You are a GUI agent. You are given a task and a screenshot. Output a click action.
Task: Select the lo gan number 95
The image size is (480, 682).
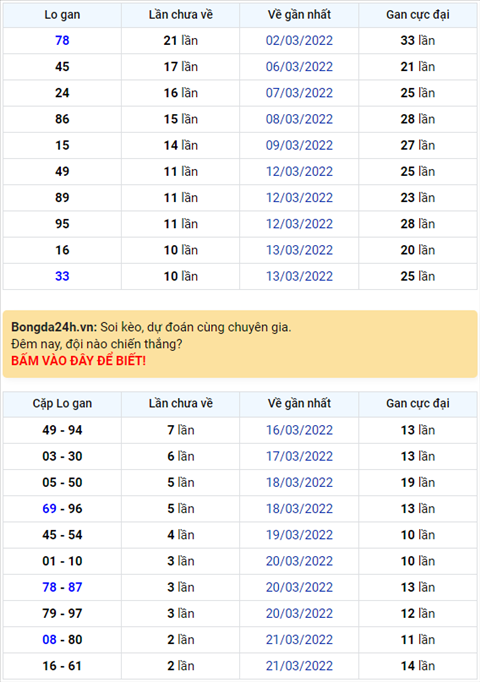pos(62,224)
